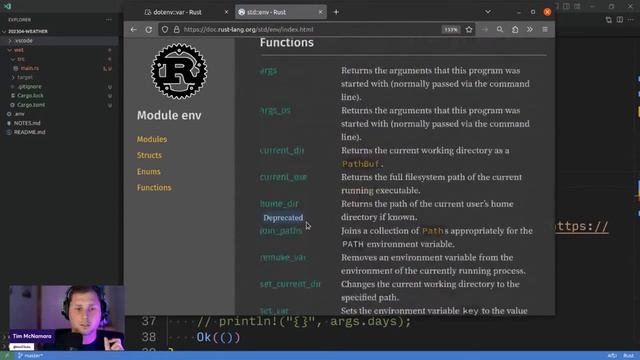Viewport: 640px width, 360px height.
Task: Open the current_dir function link
Action: click(282, 150)
